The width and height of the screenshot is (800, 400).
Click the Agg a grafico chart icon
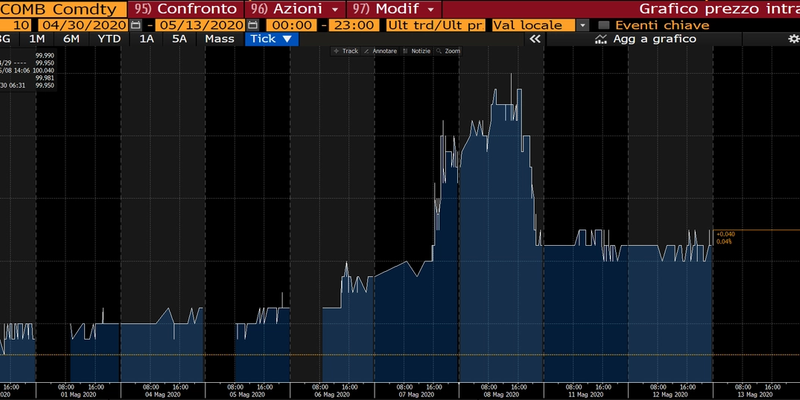(601, 39)
